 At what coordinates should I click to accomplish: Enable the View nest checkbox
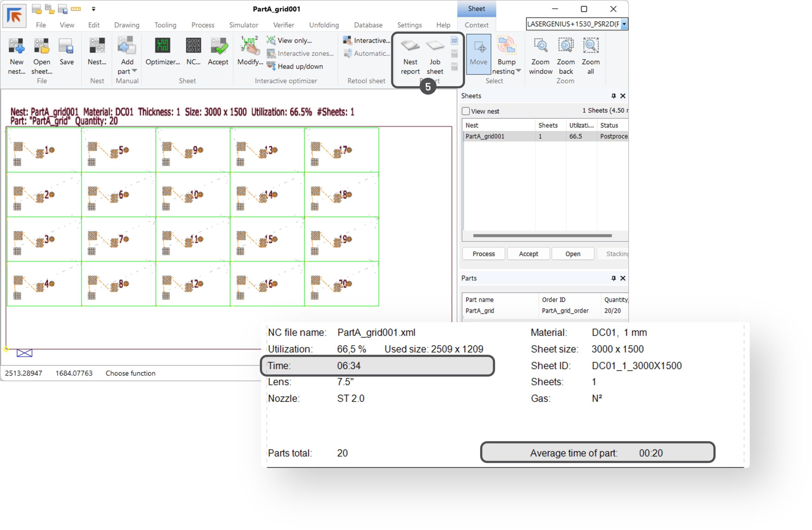pos(466,111)
